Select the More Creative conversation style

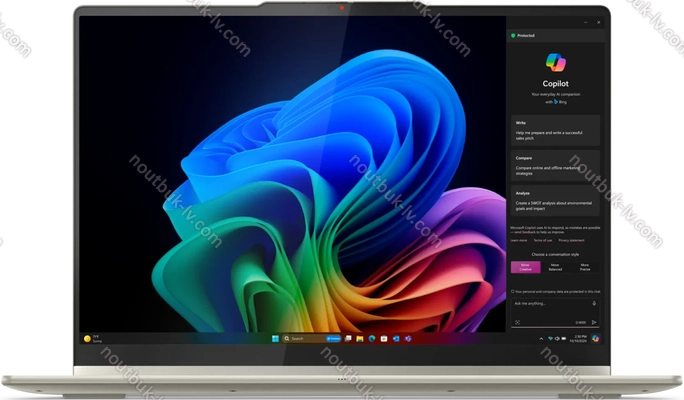point(525,267)
